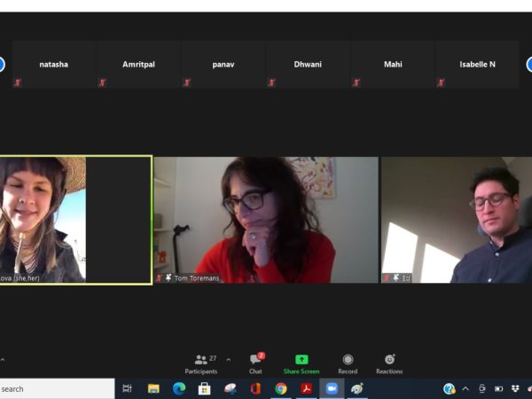Screen dimensions: 532x399
Task: Start recording with the Record button
Action: point(348,364)
